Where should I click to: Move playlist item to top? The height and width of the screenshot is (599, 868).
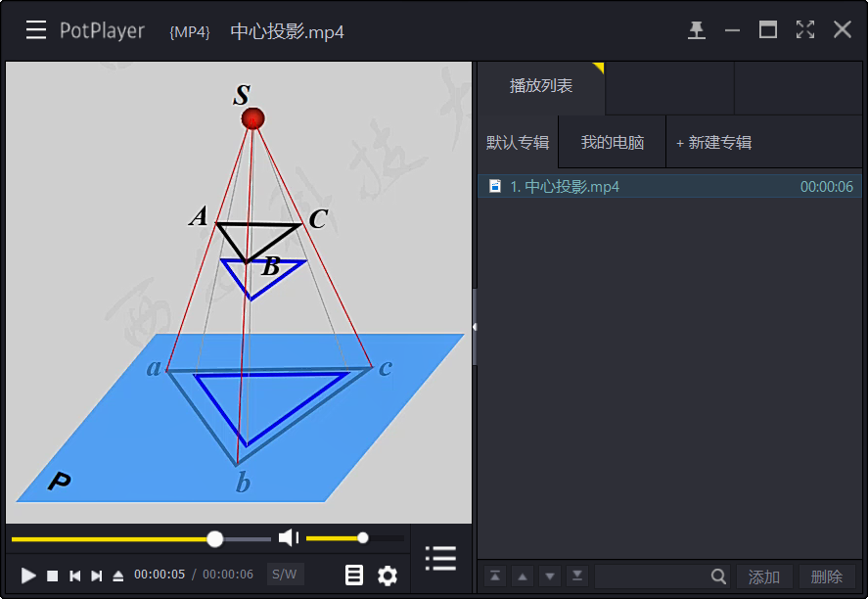[495, 576]
